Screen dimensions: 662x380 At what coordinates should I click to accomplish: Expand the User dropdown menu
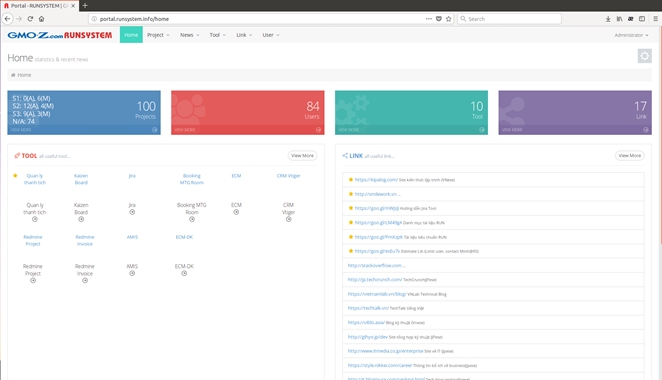click(x=271, y=35)
